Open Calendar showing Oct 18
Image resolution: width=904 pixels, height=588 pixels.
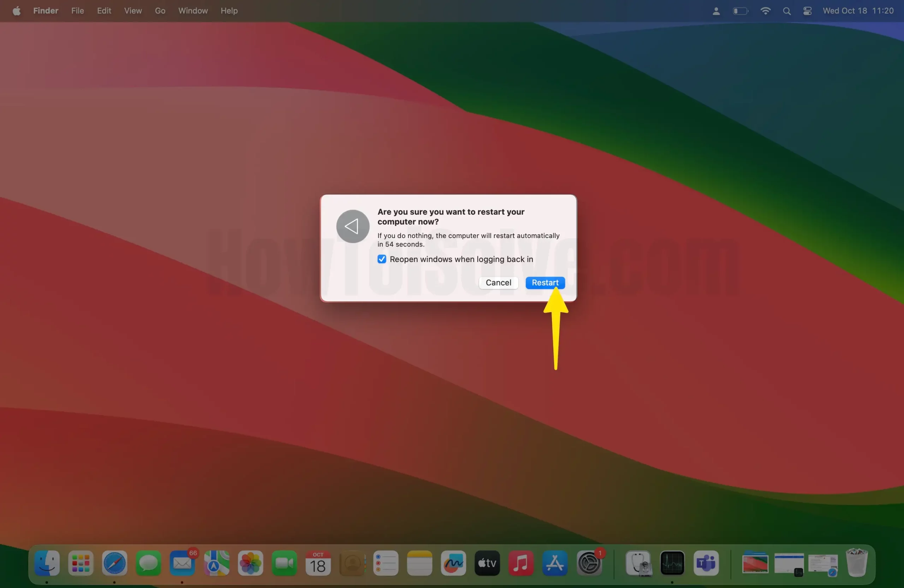coord(318,563)
